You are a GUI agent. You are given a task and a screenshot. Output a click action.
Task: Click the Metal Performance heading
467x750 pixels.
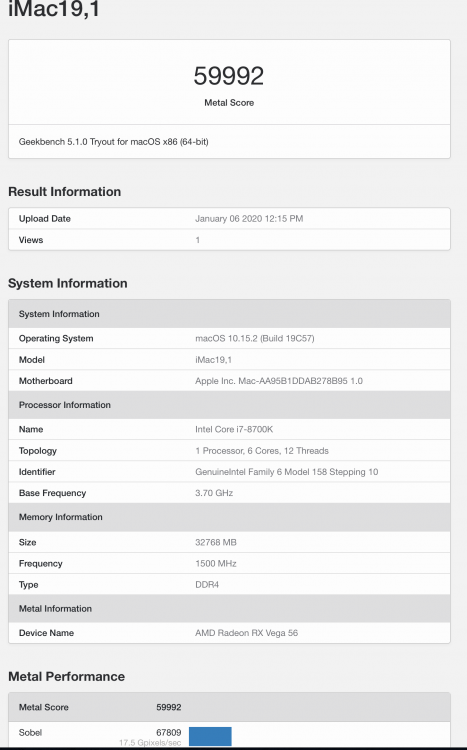[x=67, y=676]
